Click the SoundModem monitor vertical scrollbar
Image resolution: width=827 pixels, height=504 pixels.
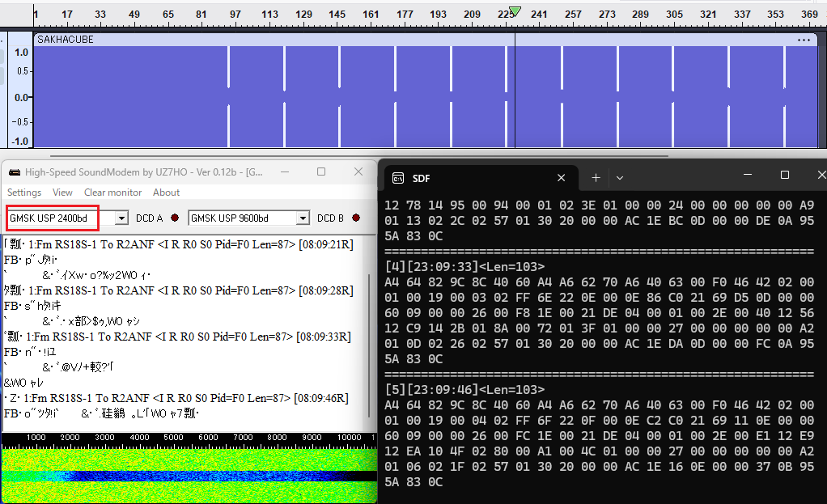point(369,346)
